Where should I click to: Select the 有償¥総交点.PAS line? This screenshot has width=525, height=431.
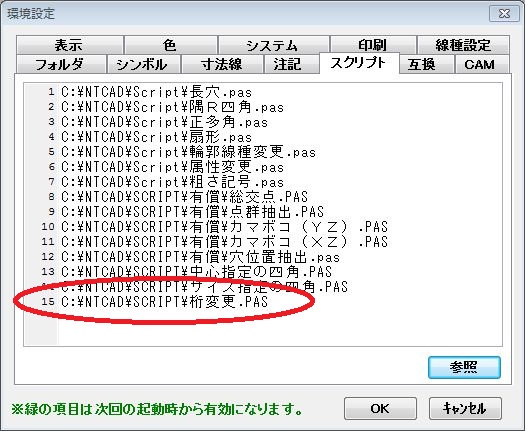184,197
